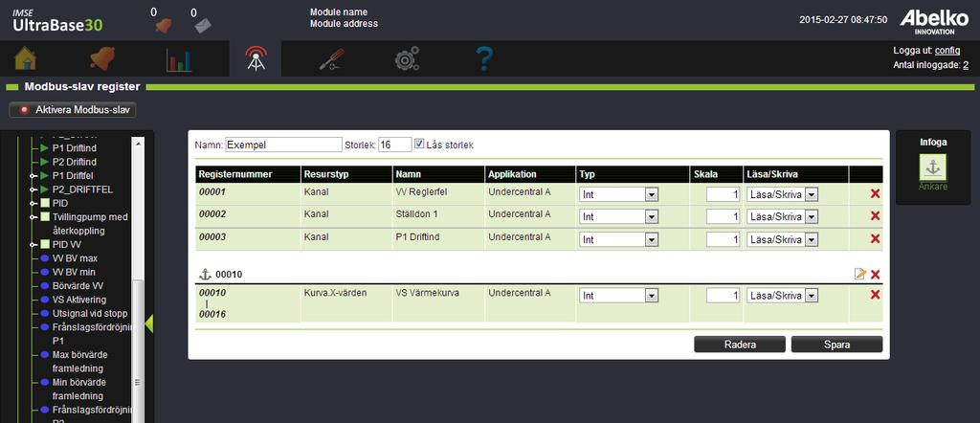Open Läsa/Skriva dropdown for row 00010
The height and width of the screenshot is (423, 980).
782,296
